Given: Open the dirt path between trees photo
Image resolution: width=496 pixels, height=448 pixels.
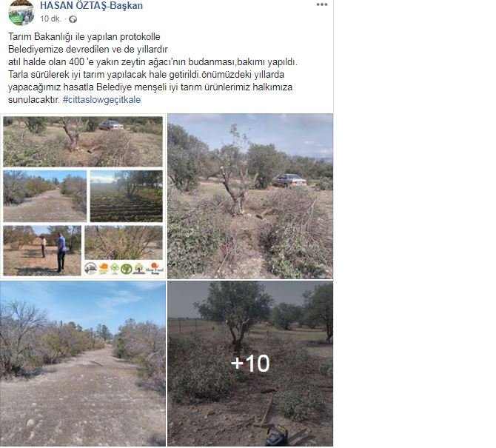Looking at the screenshot, I should [x=83, y=364].
